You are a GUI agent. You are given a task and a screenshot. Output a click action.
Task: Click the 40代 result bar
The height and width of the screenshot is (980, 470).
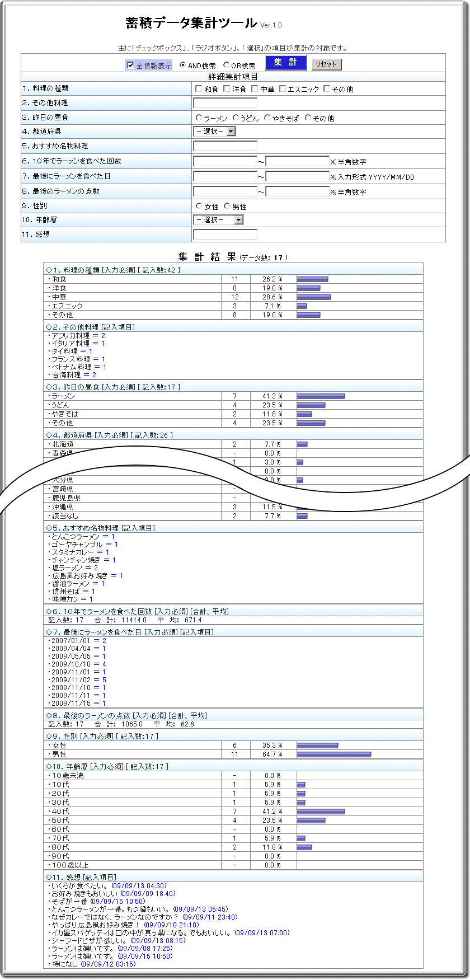click(x=321, y=811)
